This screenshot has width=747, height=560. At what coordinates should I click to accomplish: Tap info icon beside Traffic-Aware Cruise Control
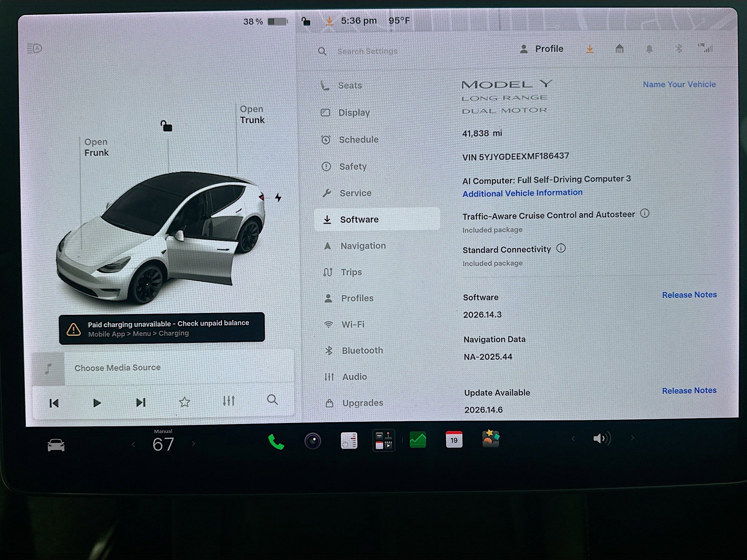645,213
